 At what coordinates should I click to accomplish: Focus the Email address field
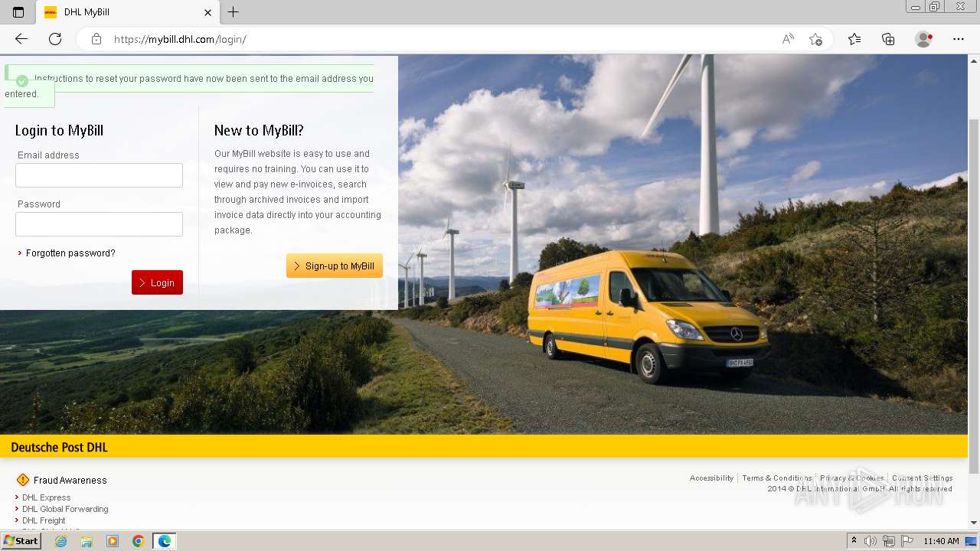click(x=99, y=175)
